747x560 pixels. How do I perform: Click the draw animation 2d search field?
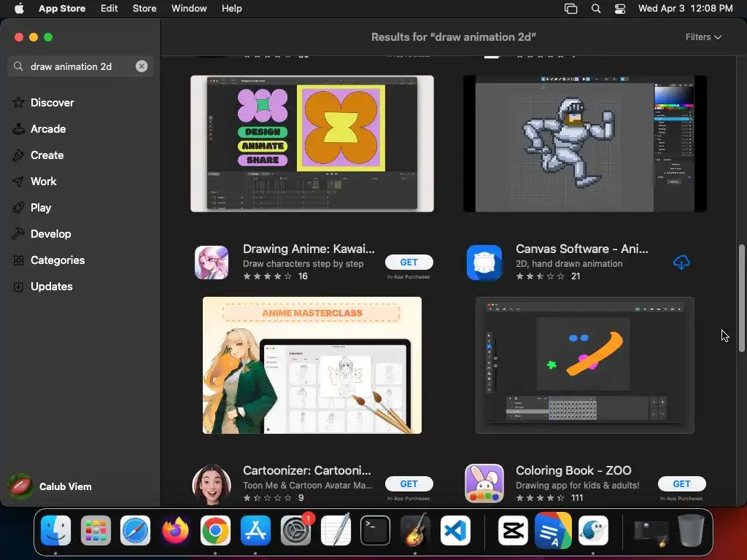point(80,66)
